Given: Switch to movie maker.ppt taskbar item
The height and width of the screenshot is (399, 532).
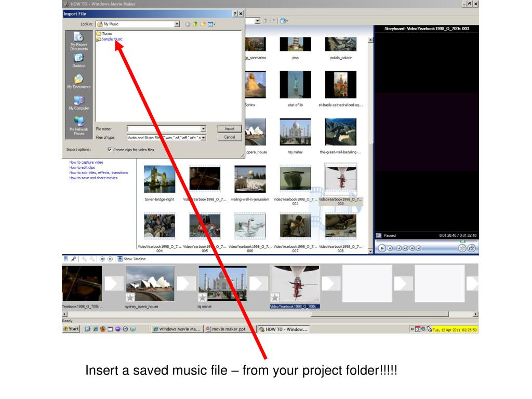Looking at the screenshot, I should click(x=229, y=329).
